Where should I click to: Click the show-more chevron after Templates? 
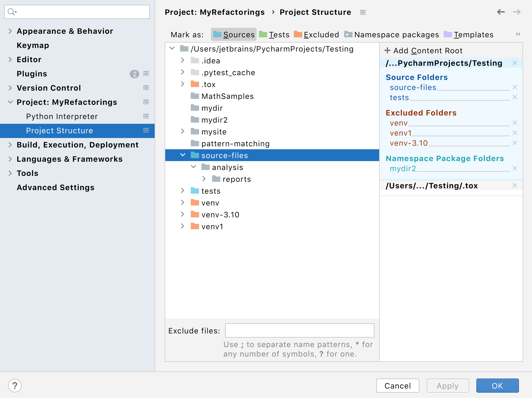[x=518, y=34]
